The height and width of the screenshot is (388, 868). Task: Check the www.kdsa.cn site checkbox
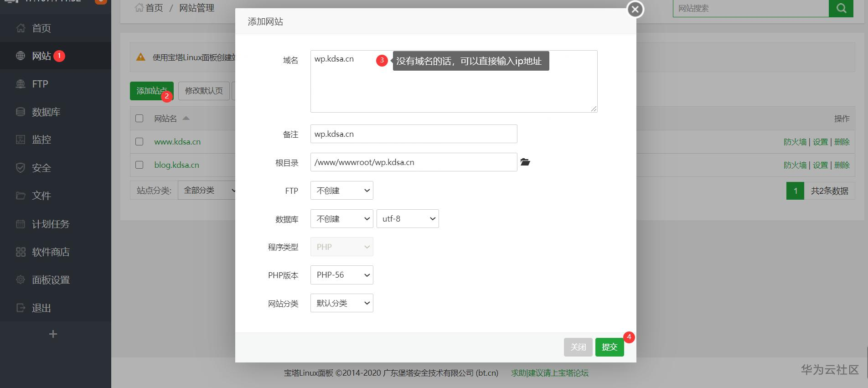tap(139, 142)
